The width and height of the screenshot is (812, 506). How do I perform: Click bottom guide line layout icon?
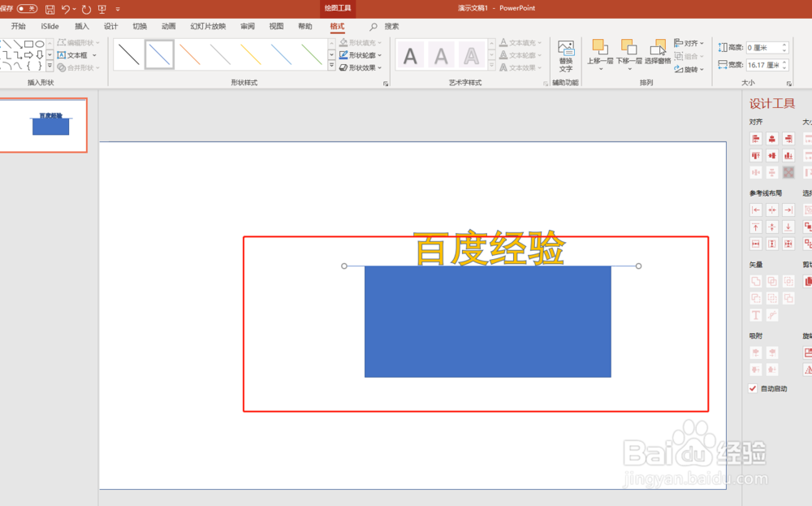(788, 227)
